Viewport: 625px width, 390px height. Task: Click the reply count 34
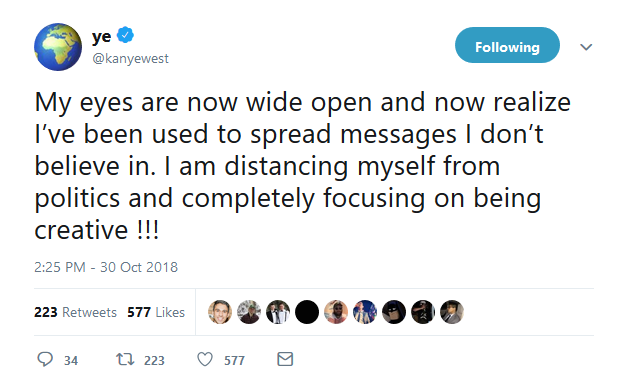tap(71, 360)
